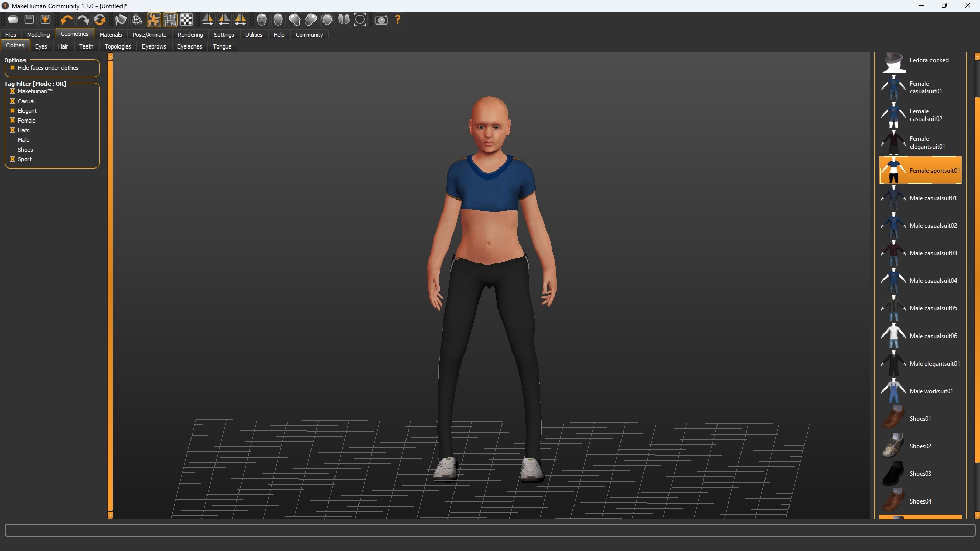Open help via question mark icon
Image resolution: width=980 pixels, height=551 pixels.
[398, 20]
